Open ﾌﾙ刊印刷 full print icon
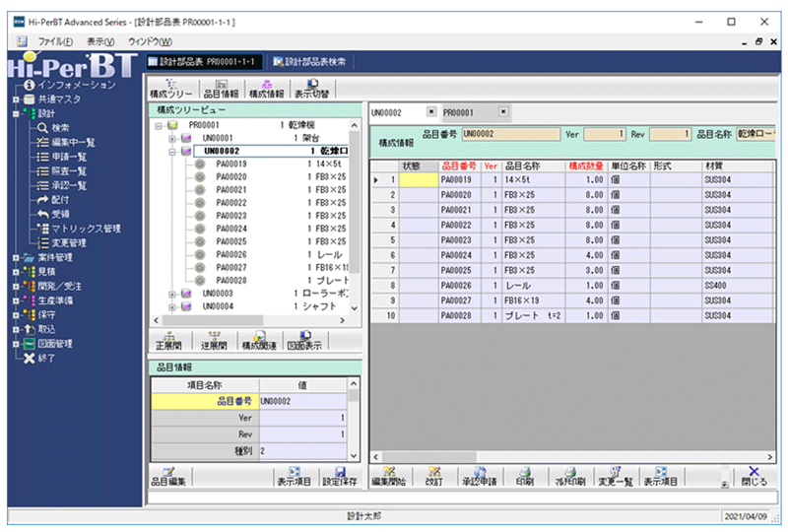Screen dimensions: 788x532 point(570,476)
